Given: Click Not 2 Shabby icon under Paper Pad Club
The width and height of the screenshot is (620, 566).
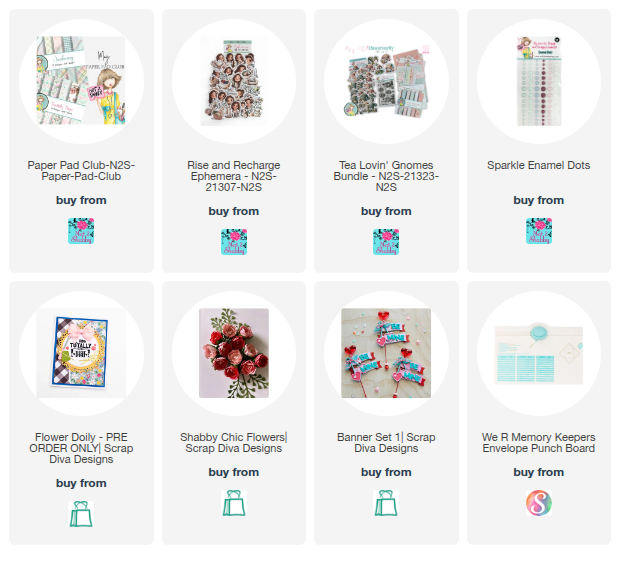Looking at the screenshot, I should [x=81, y=231].
